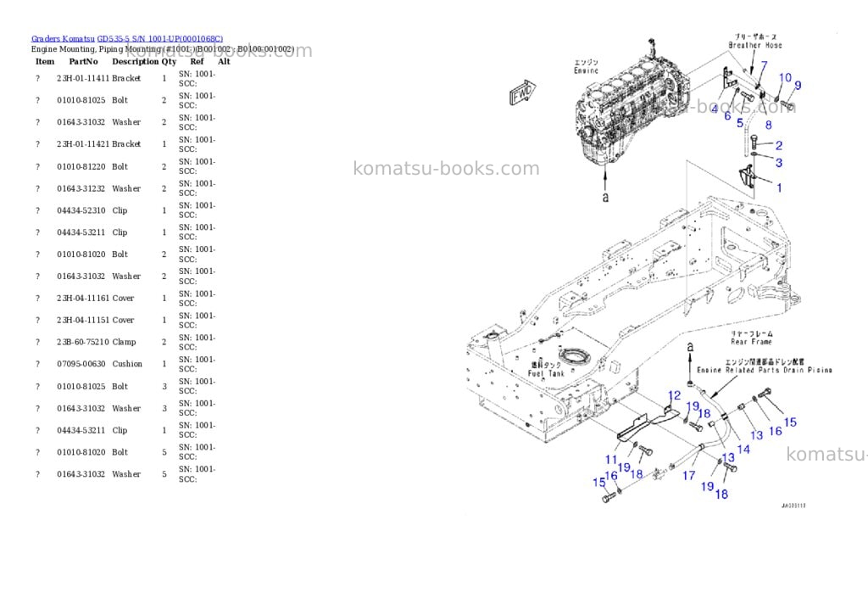Select part number 07095-00630
Image resolution: width=868 pixels, height=615 pixels.
pos(81,364)
